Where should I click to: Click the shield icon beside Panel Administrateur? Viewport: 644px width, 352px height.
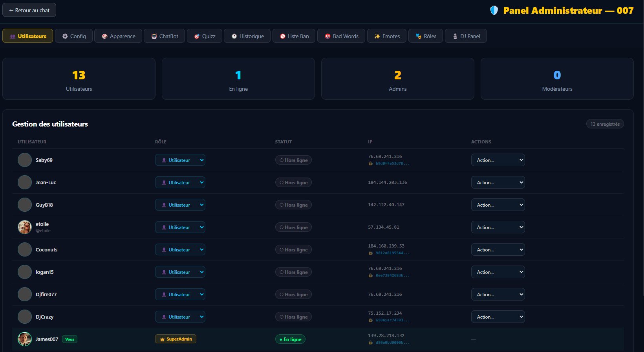point(494,11)
